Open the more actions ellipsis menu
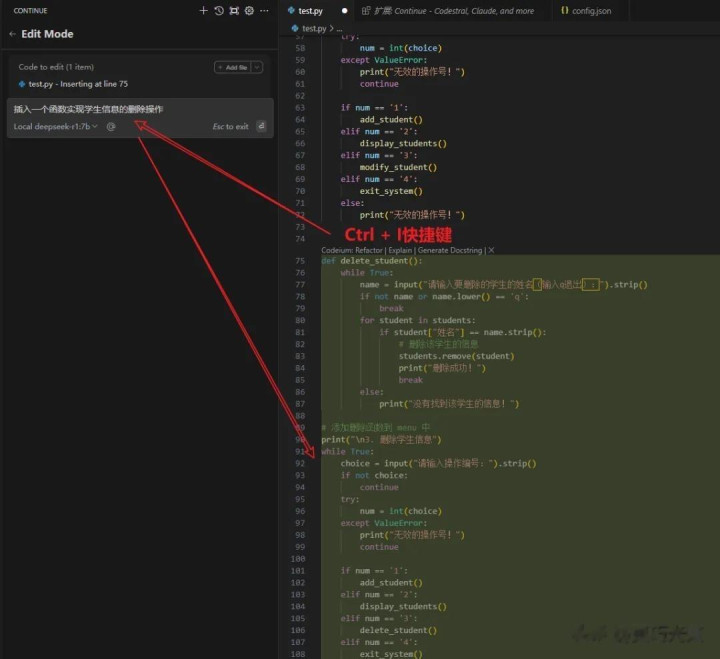This screenshot has width=720, height=659. click(264, 11)
